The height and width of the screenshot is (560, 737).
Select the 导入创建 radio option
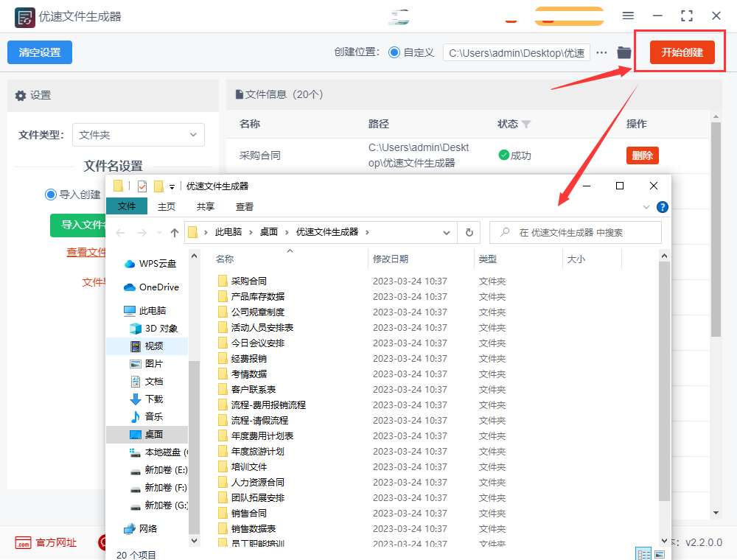point(51,195)
